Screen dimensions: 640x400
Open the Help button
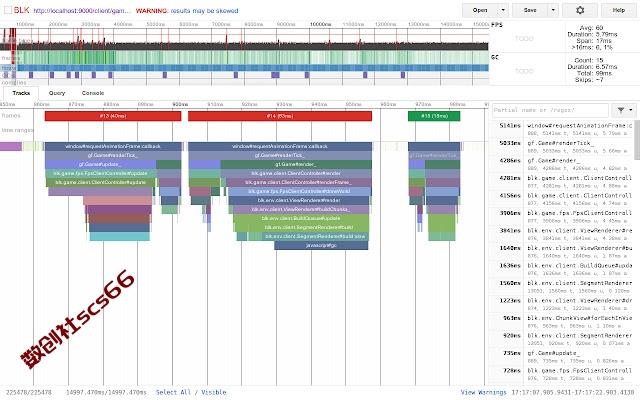point(618,10)
